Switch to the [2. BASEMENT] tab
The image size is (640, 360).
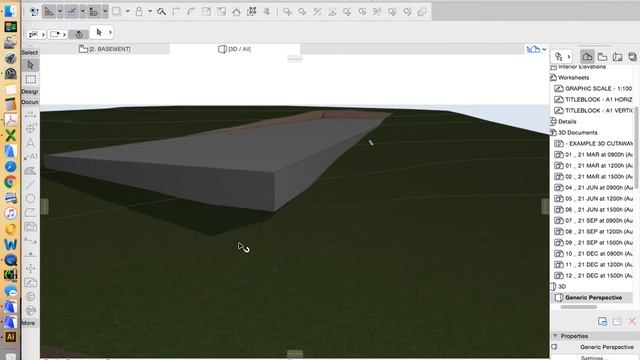(x=105, y=49)
